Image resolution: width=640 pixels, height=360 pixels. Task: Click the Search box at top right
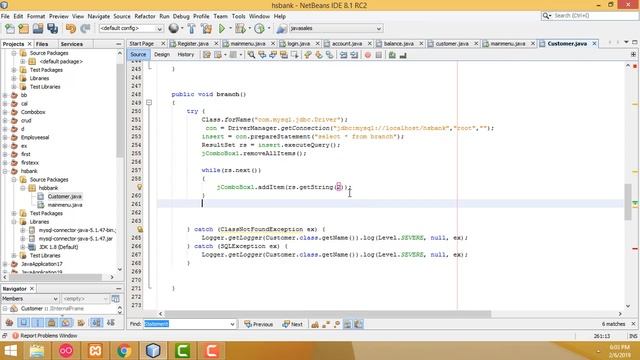point(589,16)
